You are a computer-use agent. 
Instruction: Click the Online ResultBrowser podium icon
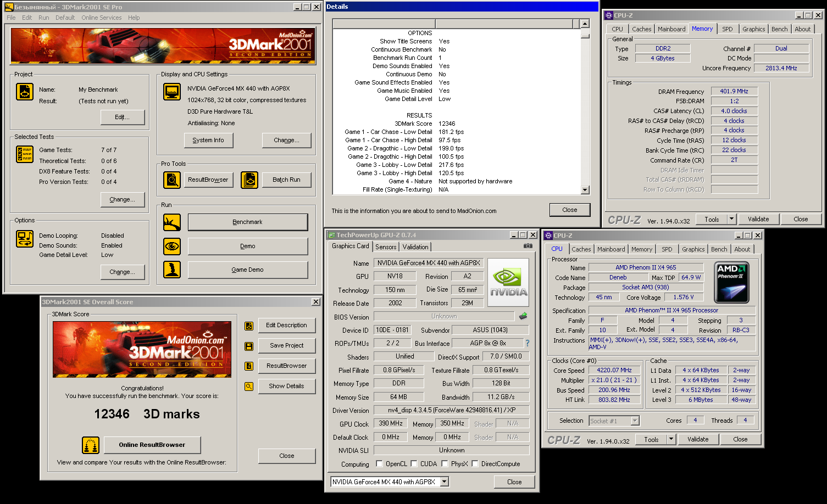(x=91, y=445)
